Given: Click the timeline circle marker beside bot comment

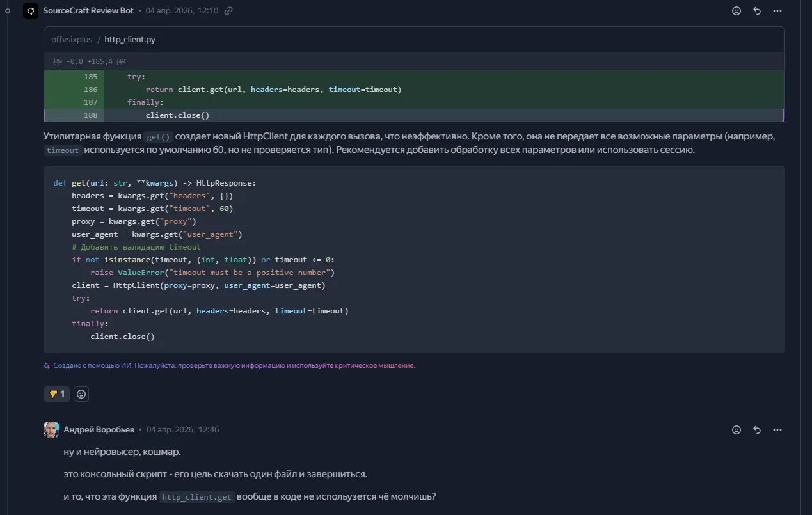Looking at the screenshot, I should pyautogui.click(x=8, y=11).
